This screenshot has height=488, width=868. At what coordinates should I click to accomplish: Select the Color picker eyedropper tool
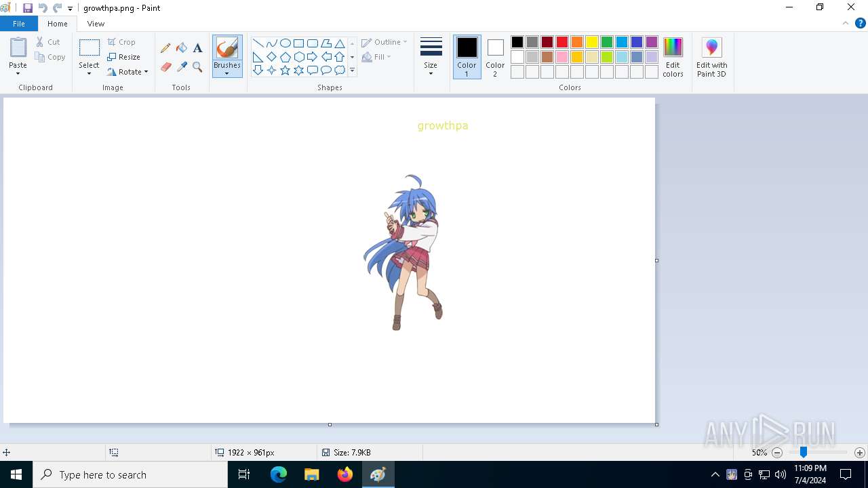pos(182,67)
